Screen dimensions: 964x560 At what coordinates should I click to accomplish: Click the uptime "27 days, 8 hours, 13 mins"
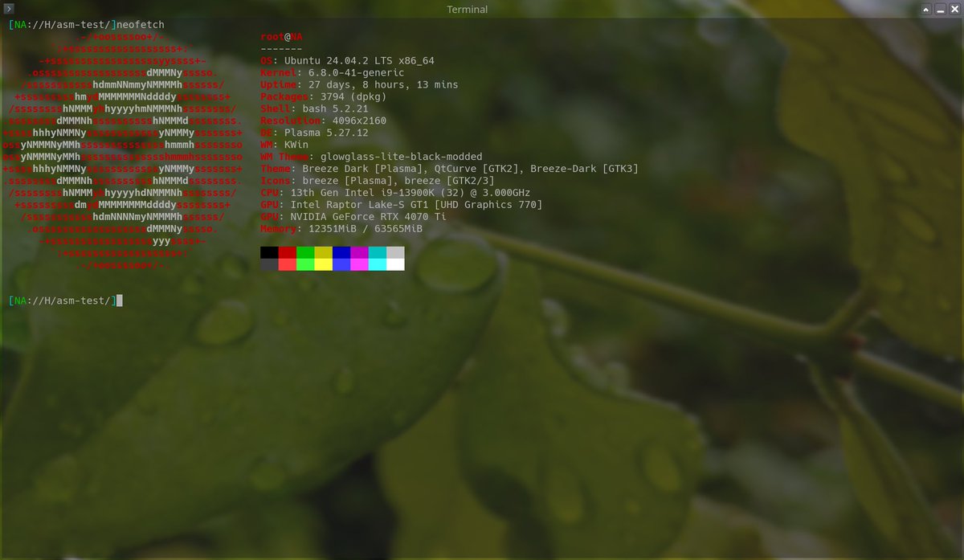point(383,85)
